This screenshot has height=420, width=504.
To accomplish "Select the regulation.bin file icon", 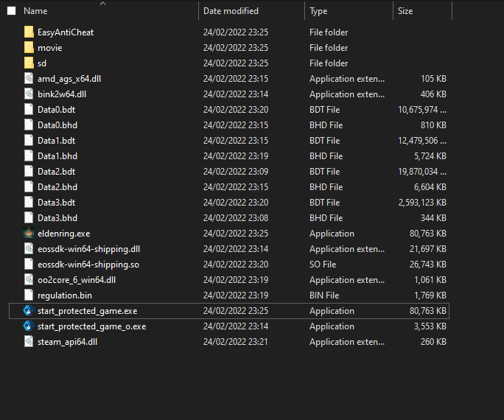I will click(x=29, y=295).
